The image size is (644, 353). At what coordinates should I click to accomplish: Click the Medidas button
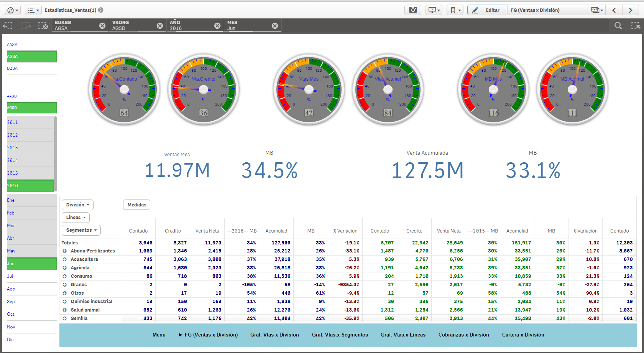136,205
